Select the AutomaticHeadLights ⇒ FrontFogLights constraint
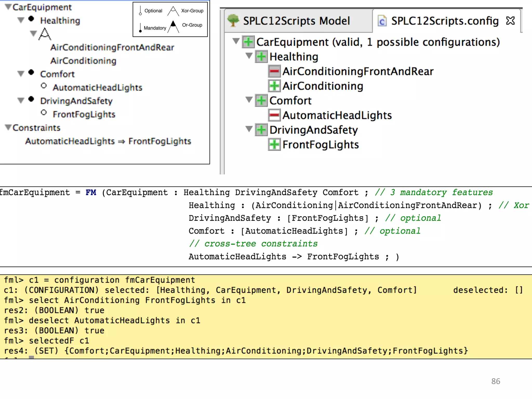Image resolution: width=532 pixels, height=399 pixels. tap(108, 141)
